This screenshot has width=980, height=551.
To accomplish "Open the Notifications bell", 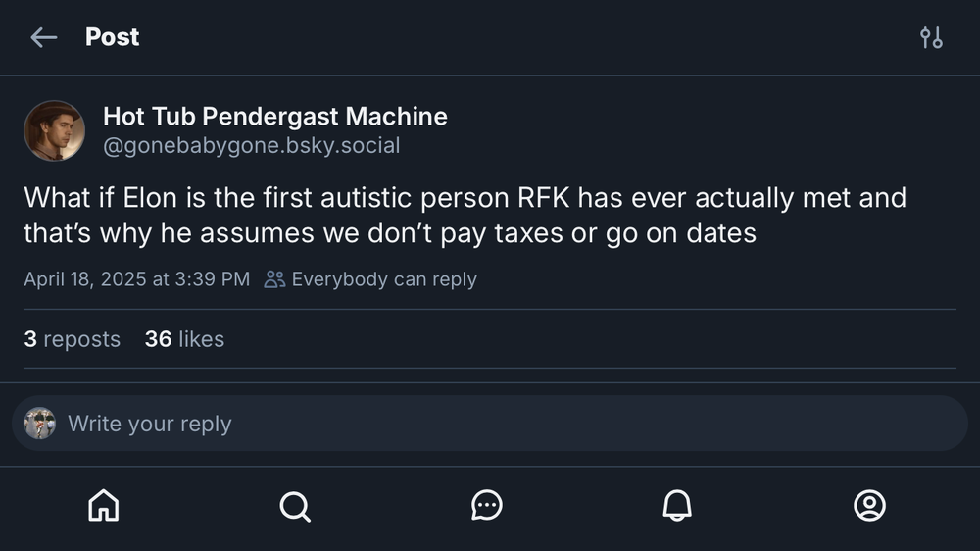I will coord(677,505).
